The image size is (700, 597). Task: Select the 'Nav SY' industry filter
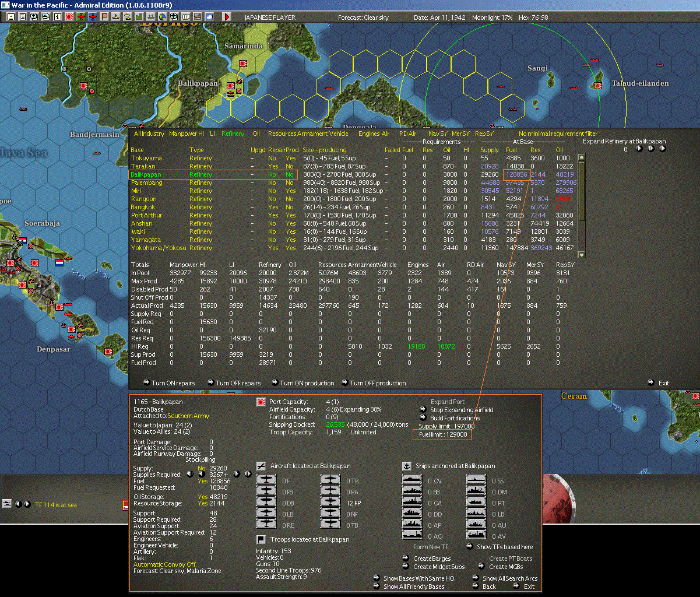[x=437, y=134]
